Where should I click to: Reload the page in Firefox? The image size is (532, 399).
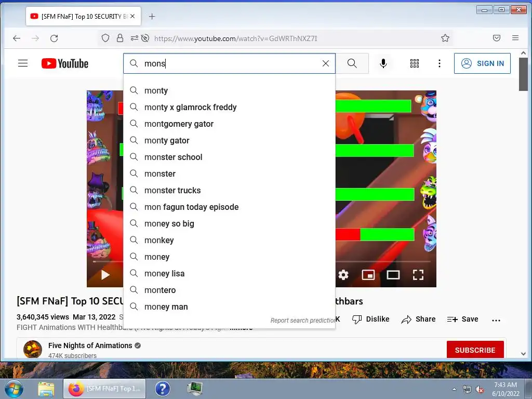54,38
